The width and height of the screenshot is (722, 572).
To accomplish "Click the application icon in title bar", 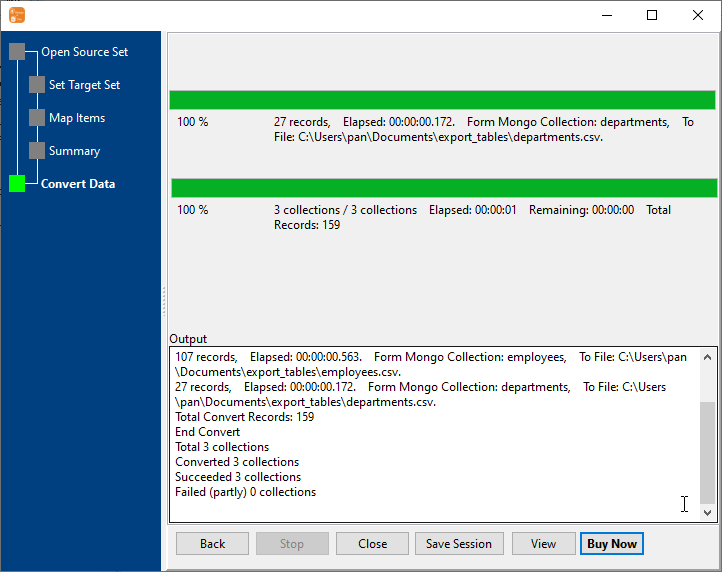I will [x=16, y=15].
